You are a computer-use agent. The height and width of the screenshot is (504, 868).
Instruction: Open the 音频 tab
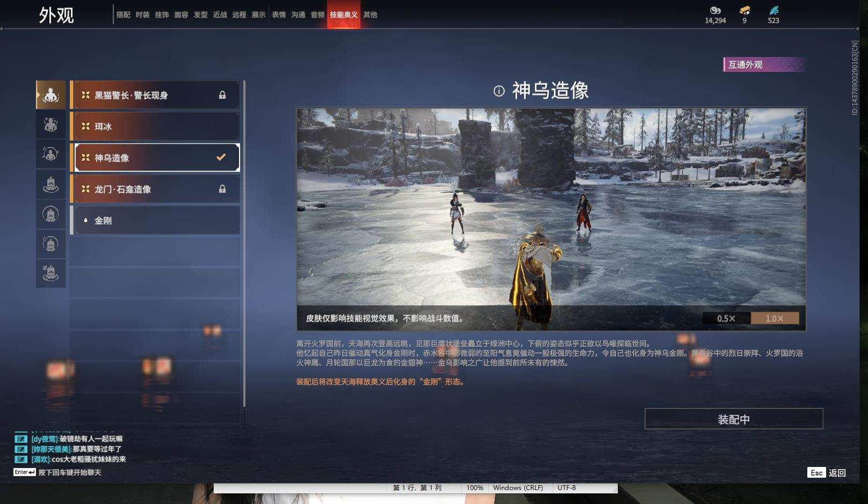coord(317,14)
